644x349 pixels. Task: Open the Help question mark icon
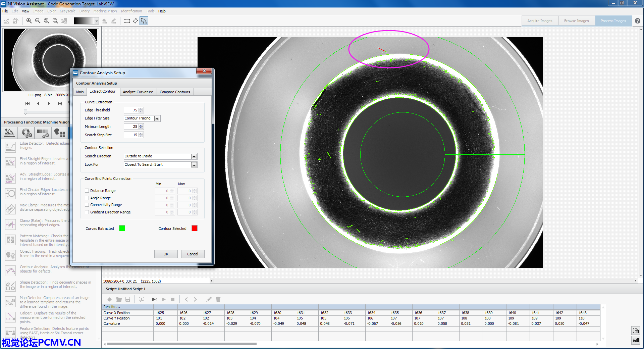(637, 21)
